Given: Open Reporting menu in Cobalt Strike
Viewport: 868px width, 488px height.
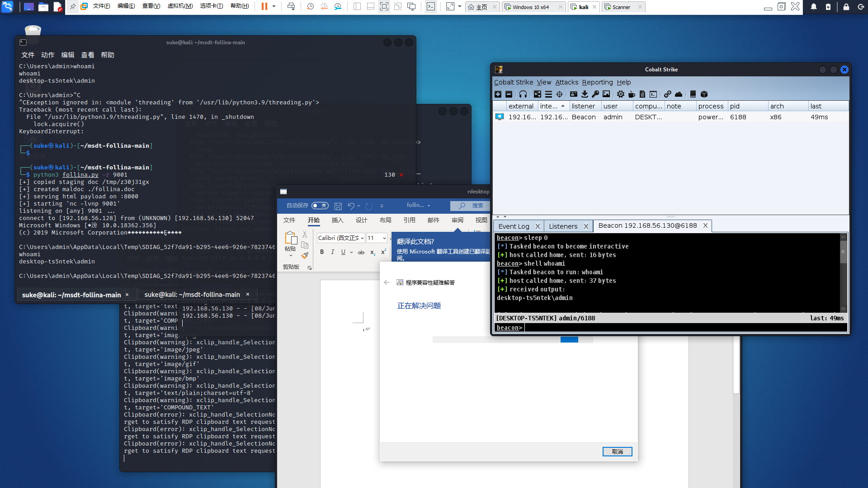Looking at the screenshot, I should coord(597,82).
